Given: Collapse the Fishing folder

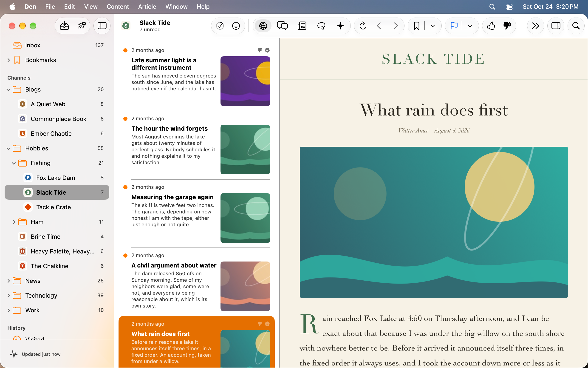Looking at the screenshot, I should [14, 163].
